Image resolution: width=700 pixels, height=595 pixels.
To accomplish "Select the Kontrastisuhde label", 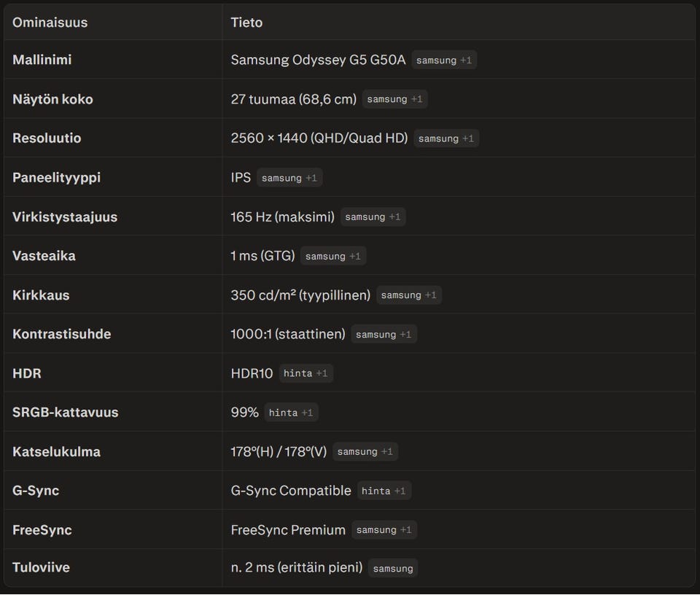I will click(x=61, y=335).
